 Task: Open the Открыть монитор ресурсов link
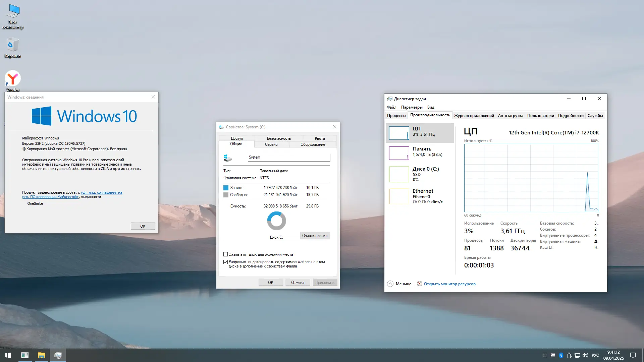449,284
